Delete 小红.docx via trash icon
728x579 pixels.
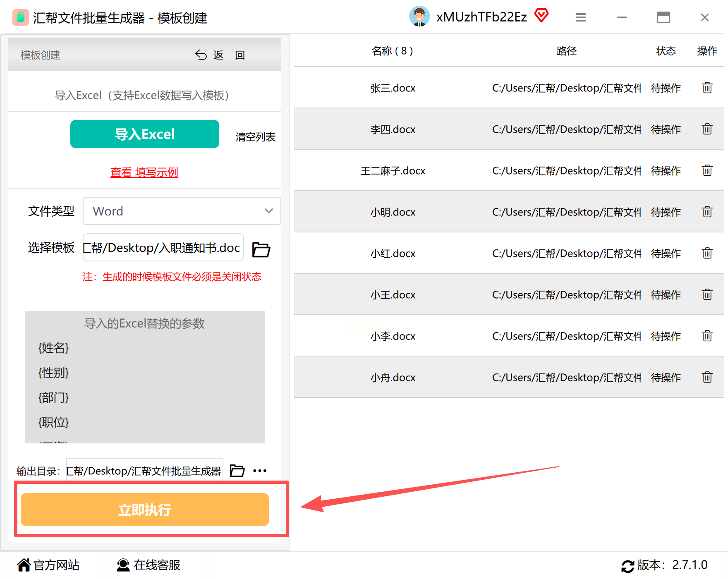[x=707, y=253]
